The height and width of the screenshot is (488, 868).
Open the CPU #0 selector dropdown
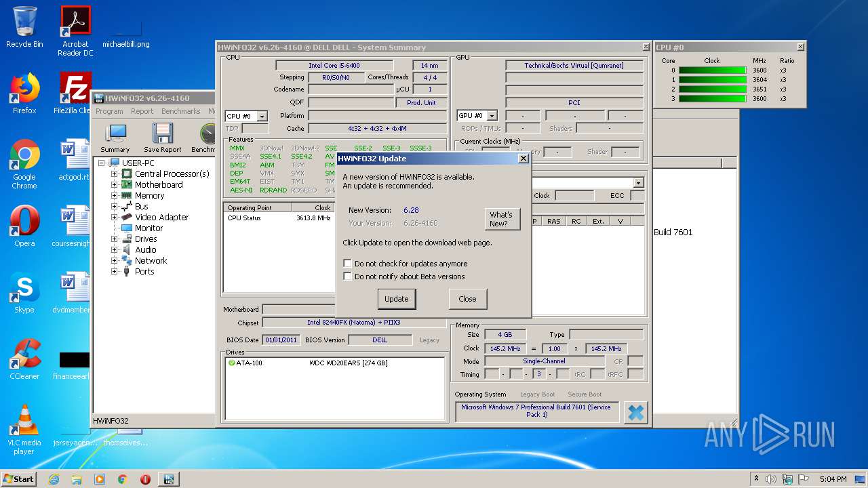pos(262,117)
